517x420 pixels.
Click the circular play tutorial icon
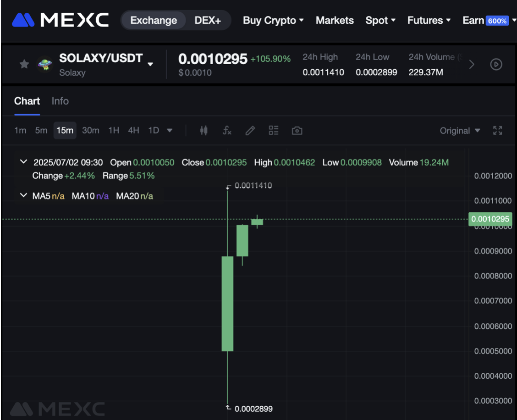496,64
